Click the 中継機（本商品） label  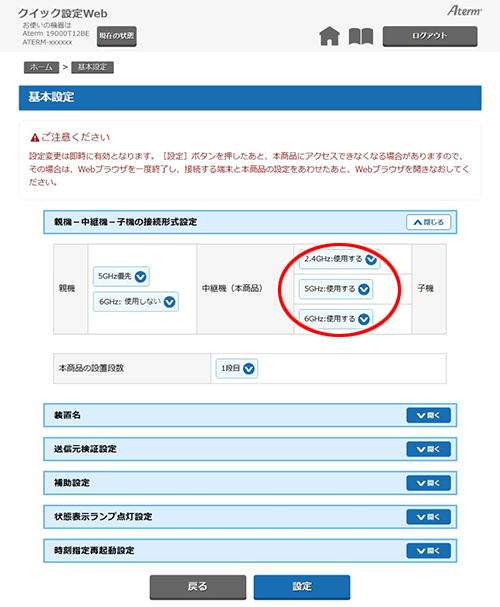coord(232,288)
